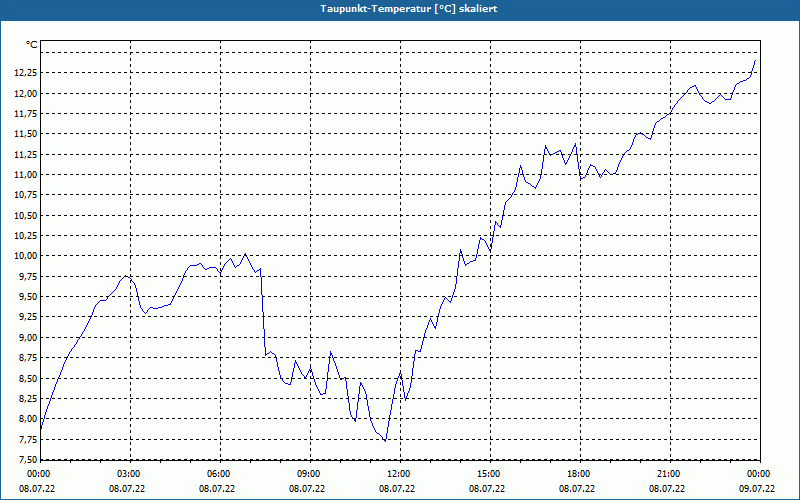Select the 8,50 y-axis label

pyautogui.click(x=27, y=379)
